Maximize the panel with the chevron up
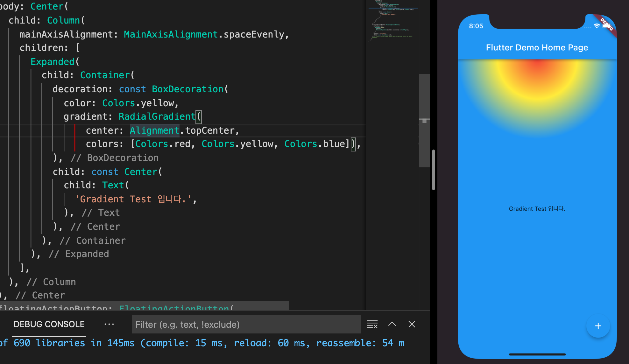This screenshot has width=629, height=364. tap(392, 324)
